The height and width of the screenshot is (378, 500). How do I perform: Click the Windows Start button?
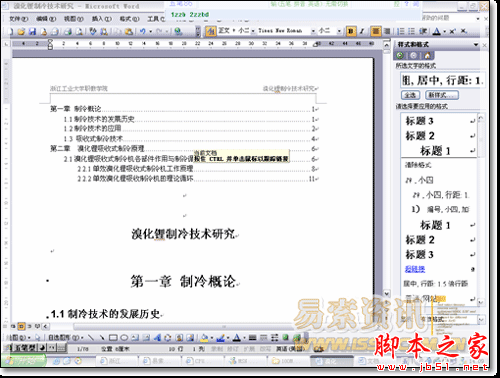click(23, 361)
